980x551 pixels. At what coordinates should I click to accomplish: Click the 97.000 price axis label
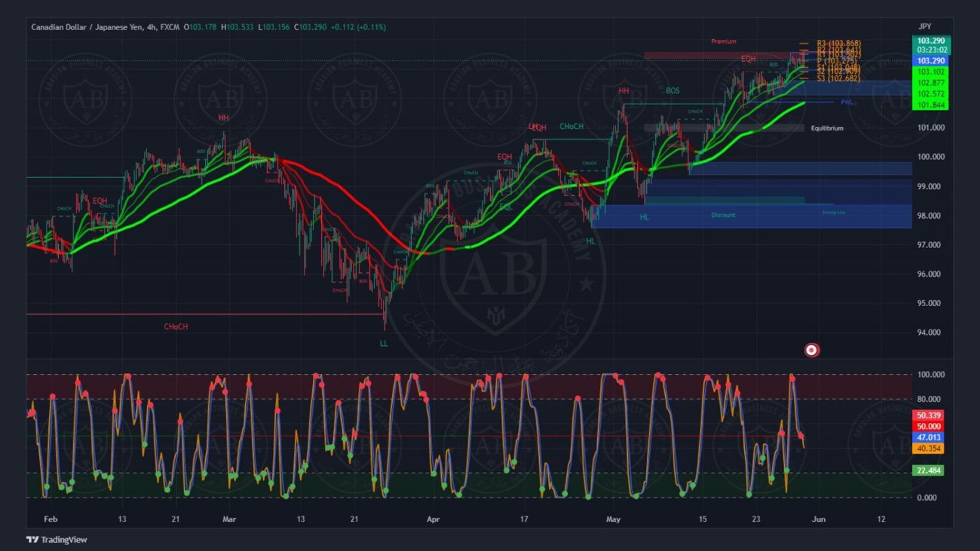(928, 245)
